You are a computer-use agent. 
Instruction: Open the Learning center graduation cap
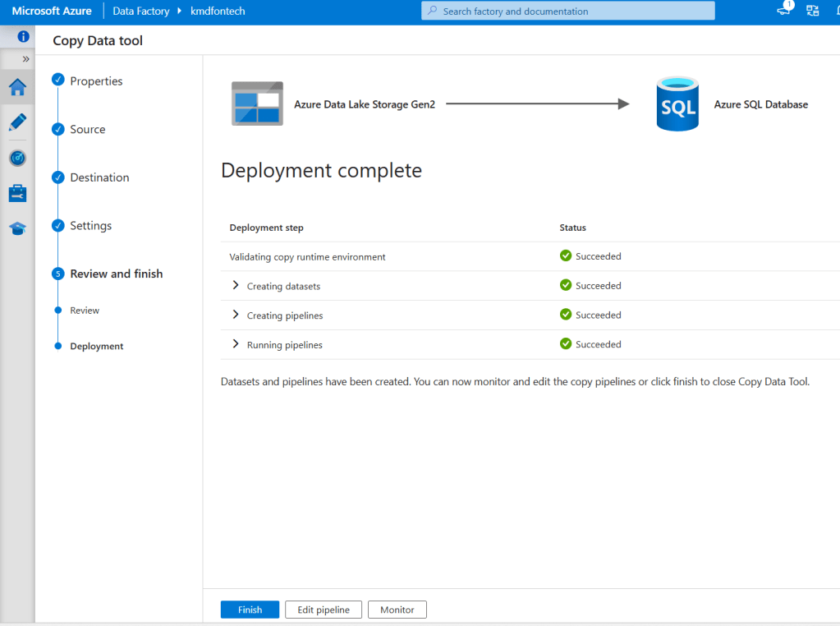point(17,228)
